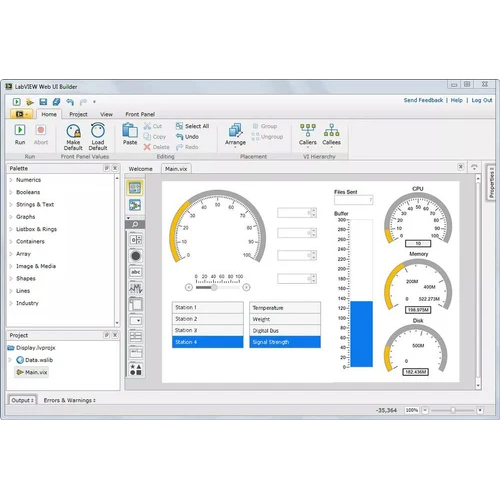
Task: Open the zoom percentage 100% dropdown
Action: pyautogui.click(x=412, y=410)
